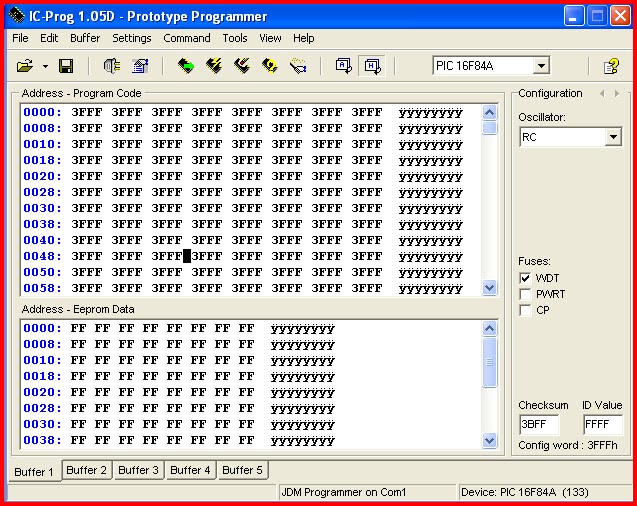Viewport: 637px width, 506px height.
Task: Select the Buffer 1 tab
Action: pos(34,471)
